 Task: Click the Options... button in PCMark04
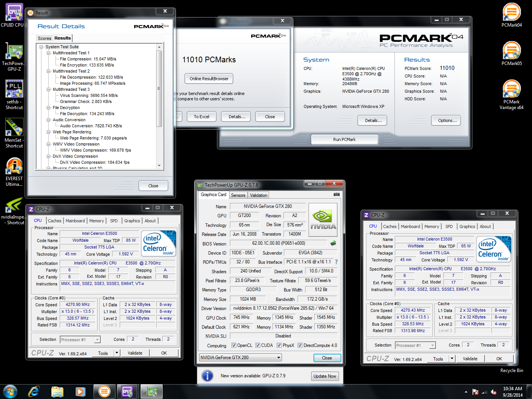pos(446,120)
